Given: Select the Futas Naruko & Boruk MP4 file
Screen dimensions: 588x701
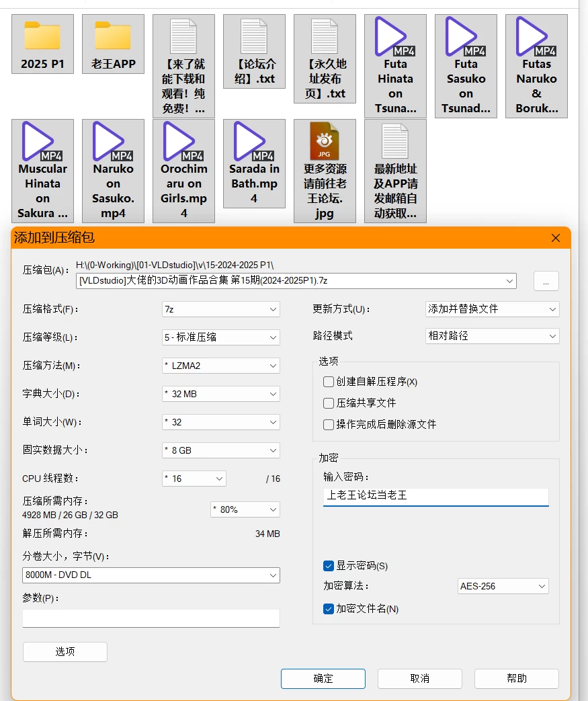Looking at the screenshot, I should tap(536, 66).
